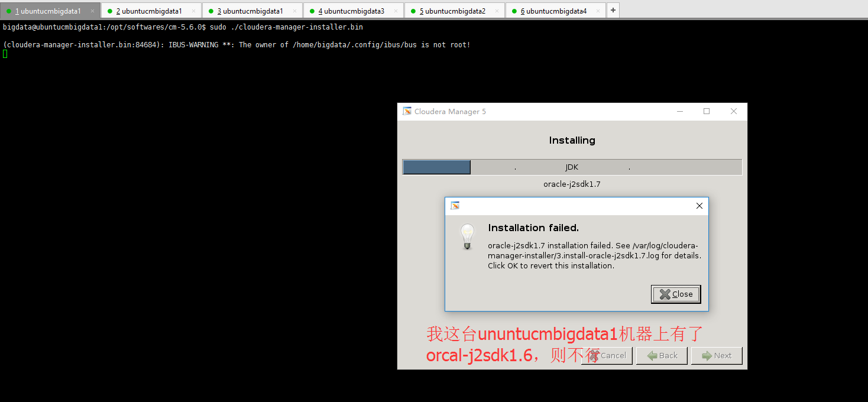
Task: Switch to tab 2 ubuntucmbigdata1
Action: click(151, 11)
